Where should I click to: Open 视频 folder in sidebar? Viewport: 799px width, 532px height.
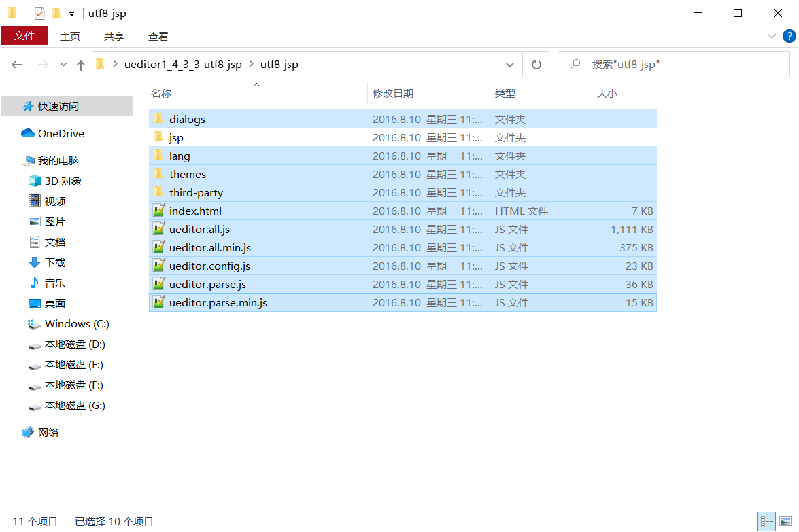[54, 202]
